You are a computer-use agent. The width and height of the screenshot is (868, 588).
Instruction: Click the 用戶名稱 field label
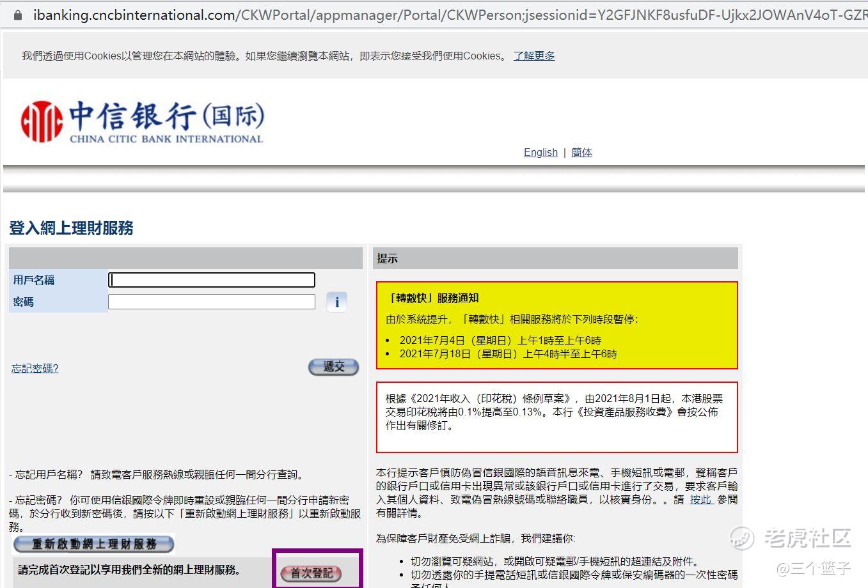pos(34,280)
